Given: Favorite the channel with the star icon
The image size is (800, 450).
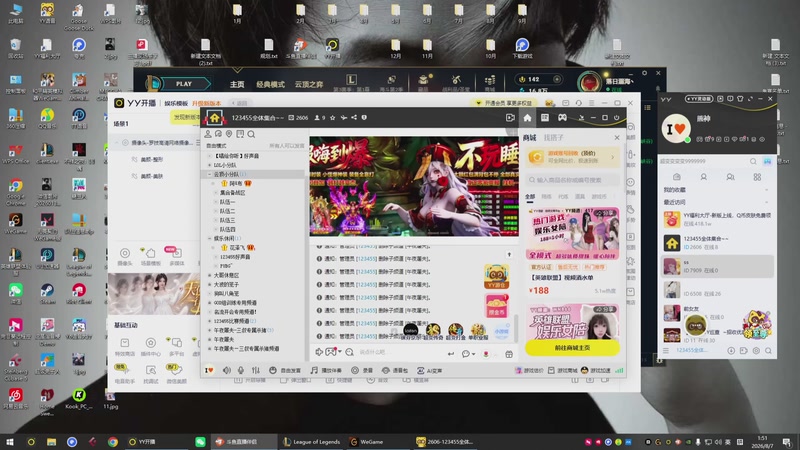Looking at the screenshot, I should click(333, 118).
